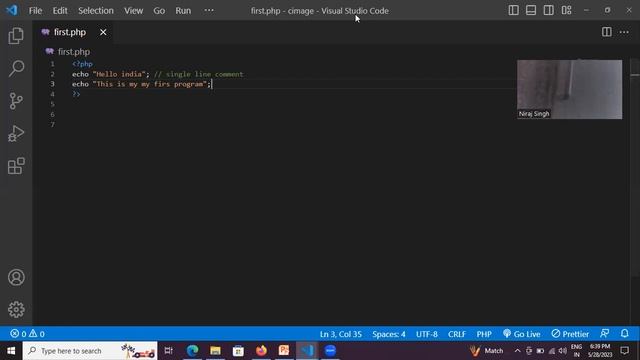Click the Niraj Singh video thumbnail
The image size is (640, 360).
(x=569, y=89)
